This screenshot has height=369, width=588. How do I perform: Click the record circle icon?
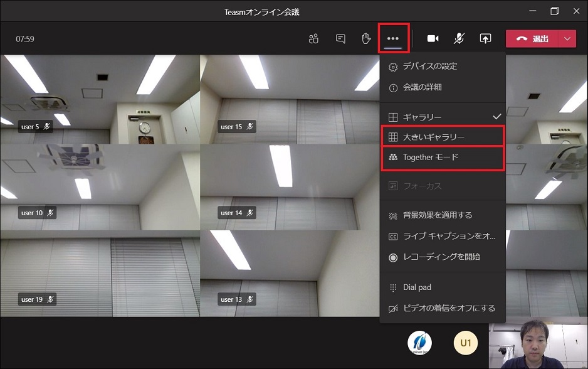click(x=393, y=257)
